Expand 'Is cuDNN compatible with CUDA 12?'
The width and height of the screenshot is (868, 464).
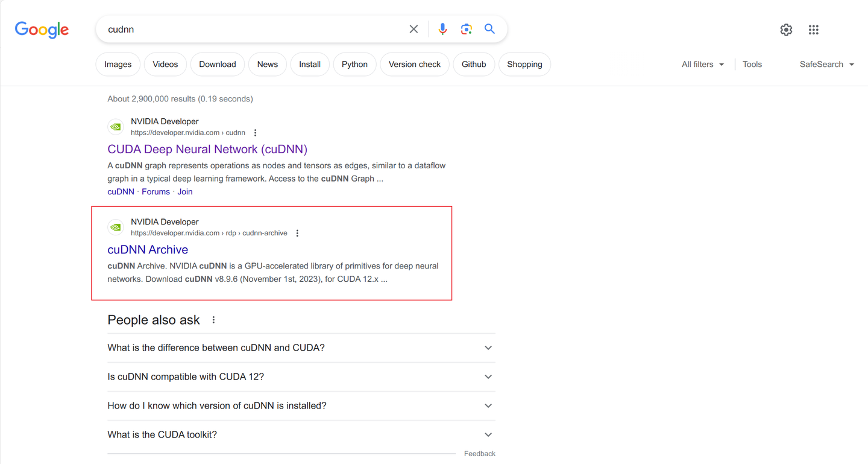tap(301, 377)
